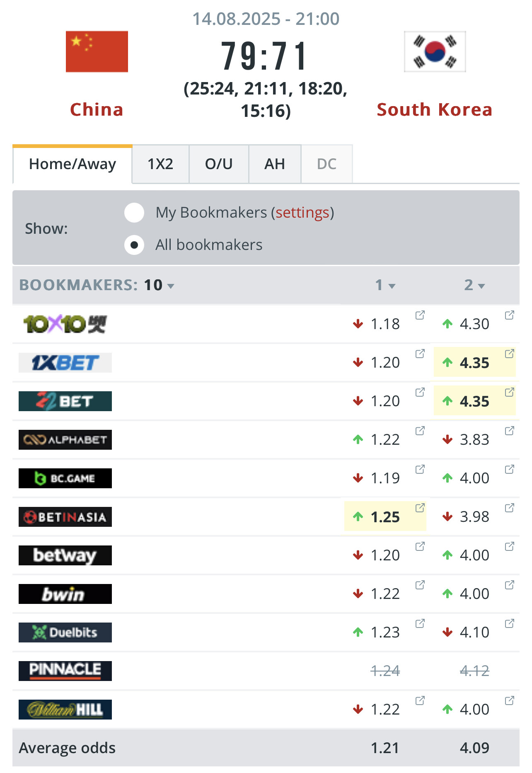This screenshot has height=773, width=532.
Task: Open the South Korea team link
Action: tap(434, 110)
